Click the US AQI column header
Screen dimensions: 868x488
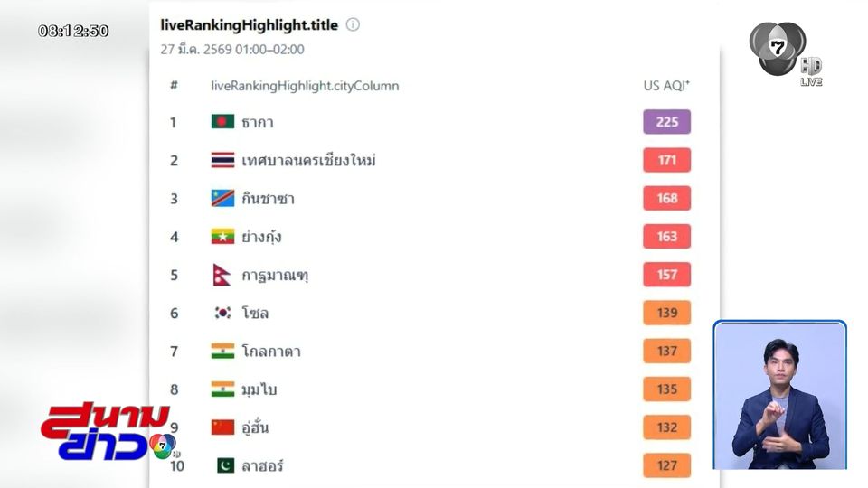(666, 86)
